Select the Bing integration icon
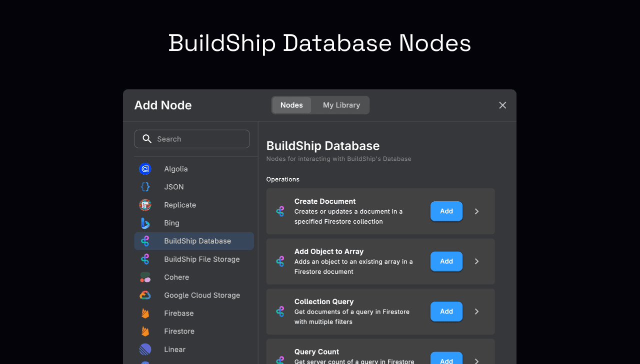The image size is (640, 364). [145, 223]
